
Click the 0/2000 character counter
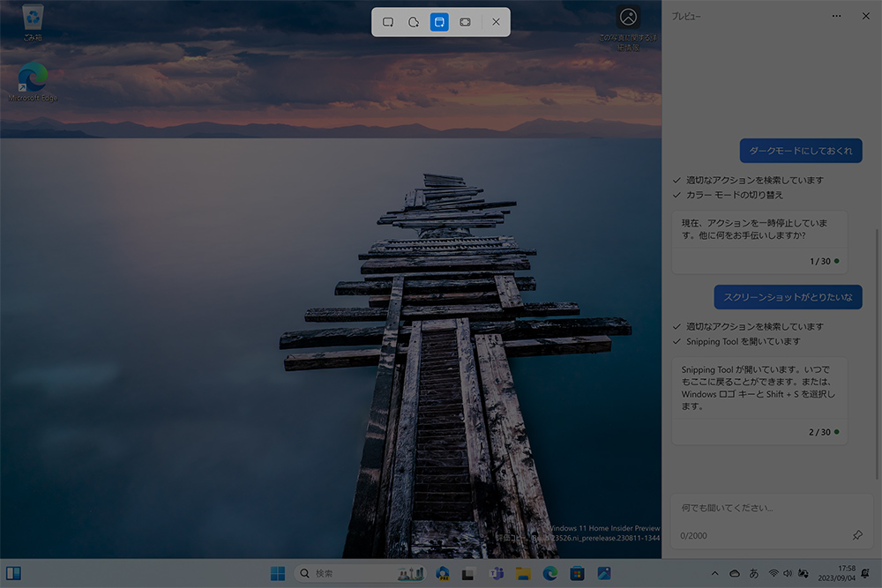click(693, 536)
